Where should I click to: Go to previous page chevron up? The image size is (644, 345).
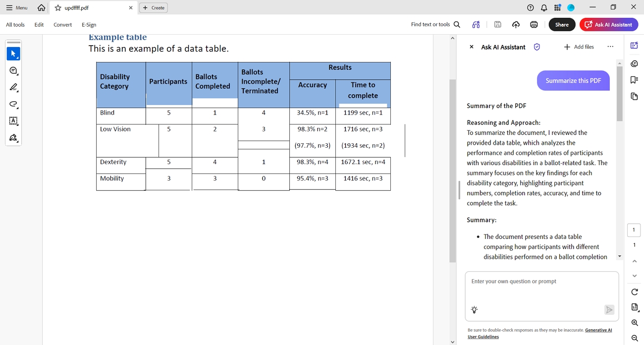(x=634, y=261)
